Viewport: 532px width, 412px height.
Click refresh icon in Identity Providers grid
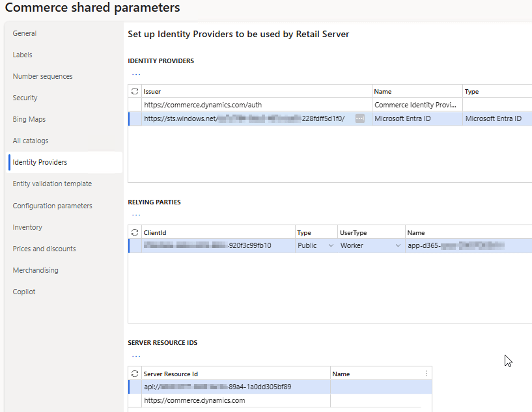click(135, 92)
